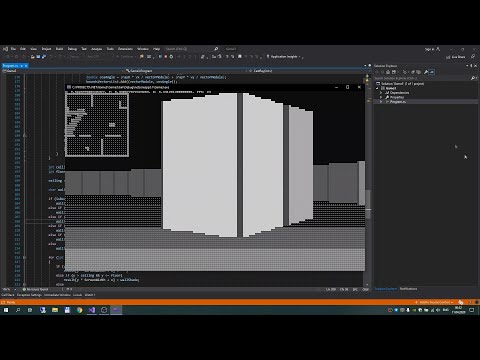The height and width of the screenshot is (360, 480).
Task: Open the Application Insights dropdown
Action: tap(284, 57)
